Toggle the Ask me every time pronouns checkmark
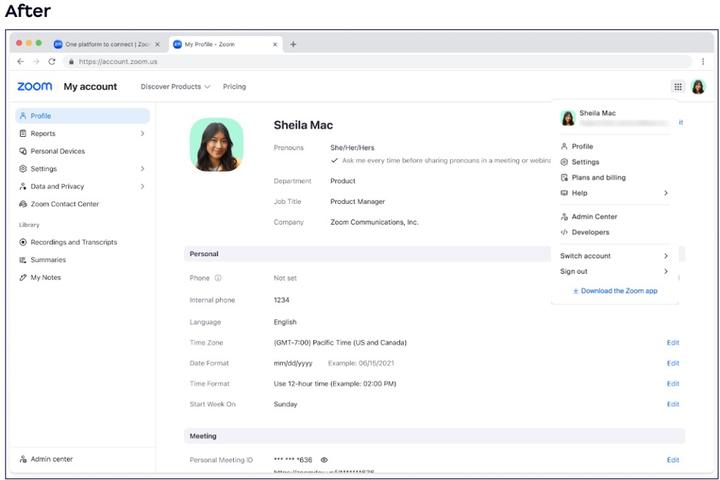Image resolution: width=720 pixels, height=480 pixels. (334, 160)
